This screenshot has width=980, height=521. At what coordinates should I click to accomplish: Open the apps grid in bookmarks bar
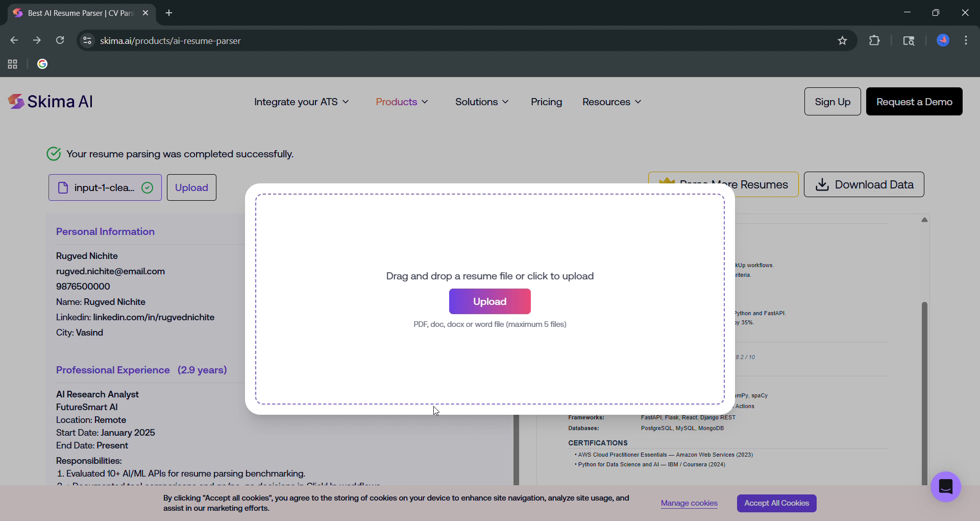(x=13, y=64)
